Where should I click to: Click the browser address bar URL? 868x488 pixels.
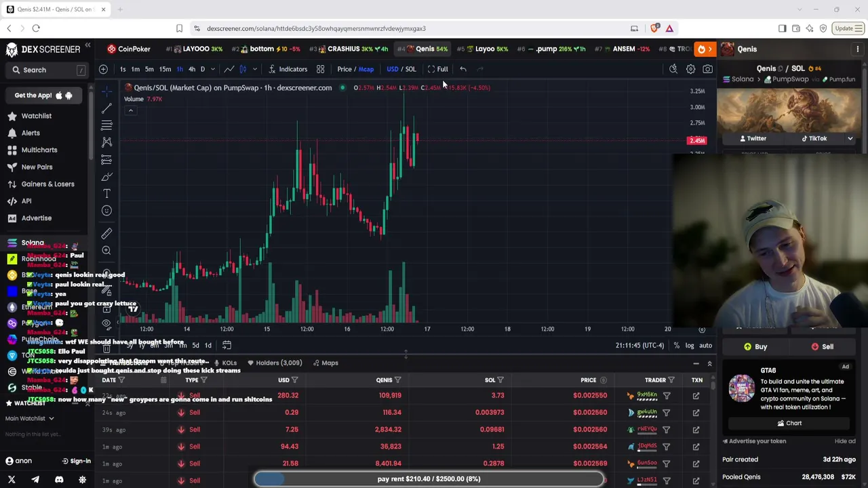(x=316, y=28)
